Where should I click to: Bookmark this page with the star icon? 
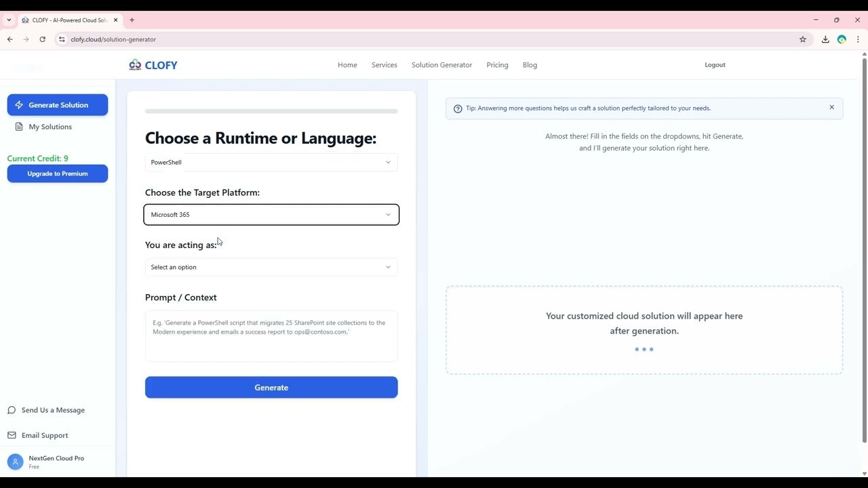(803, 39)
